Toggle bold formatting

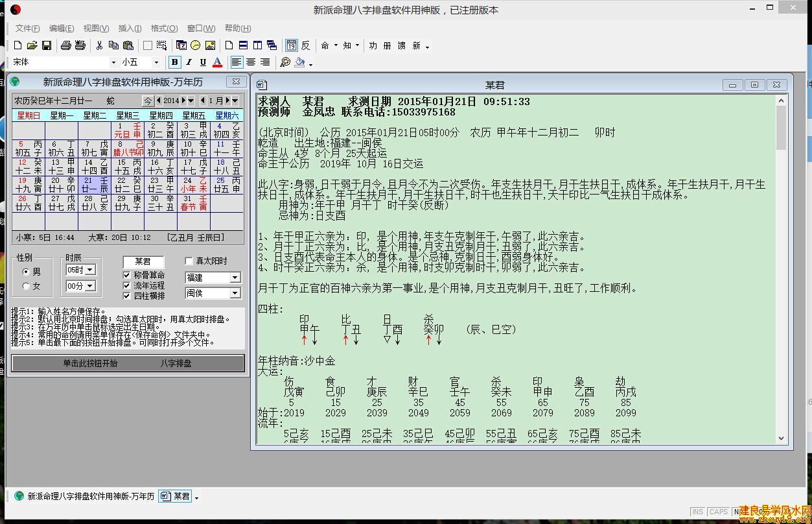pyautogui.click(x=174, y=62)
